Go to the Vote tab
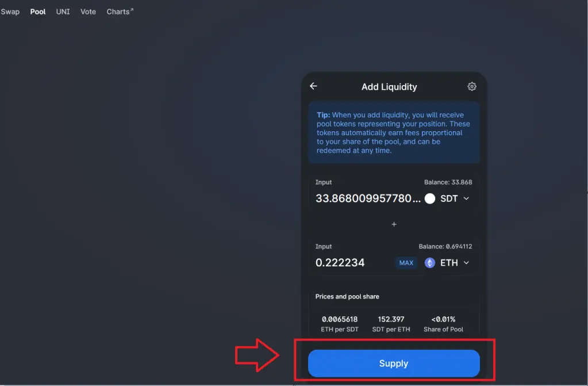This screenshot has width=588, height=386. [88, 12]
